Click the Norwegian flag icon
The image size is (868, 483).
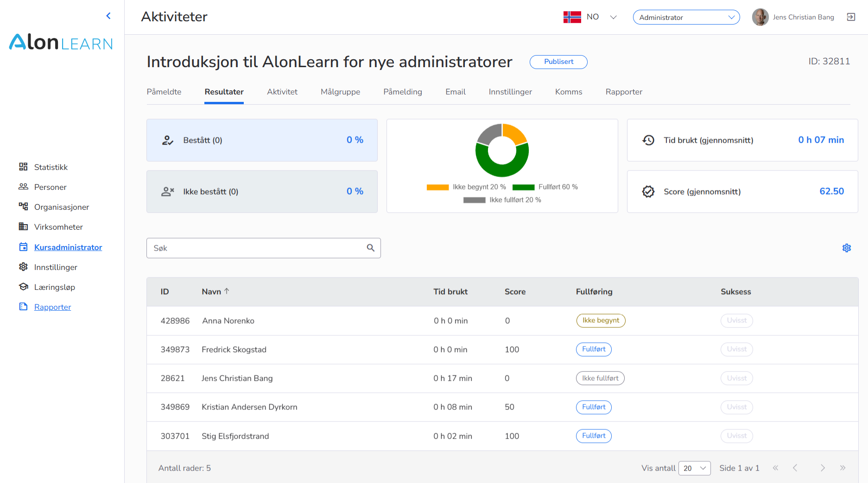click(572, 17)
